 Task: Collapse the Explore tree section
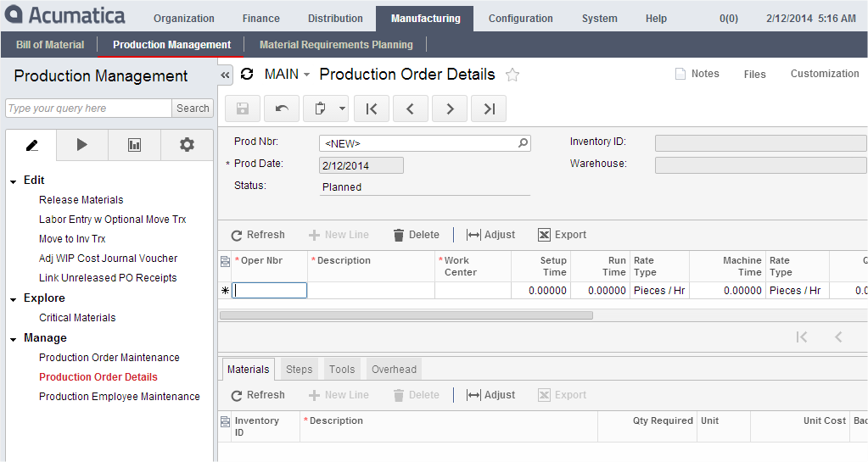coord(14,299)
